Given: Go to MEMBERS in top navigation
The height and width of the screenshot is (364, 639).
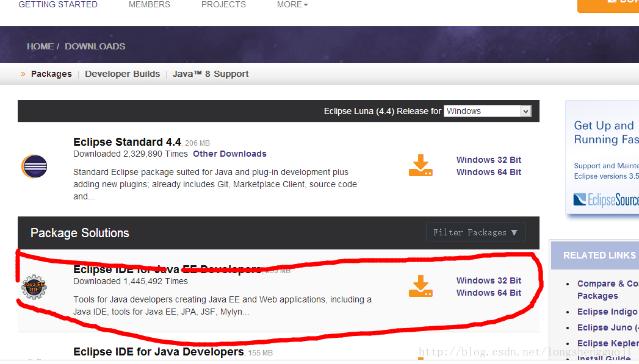Looking at the screenshot, I should 149,4.
